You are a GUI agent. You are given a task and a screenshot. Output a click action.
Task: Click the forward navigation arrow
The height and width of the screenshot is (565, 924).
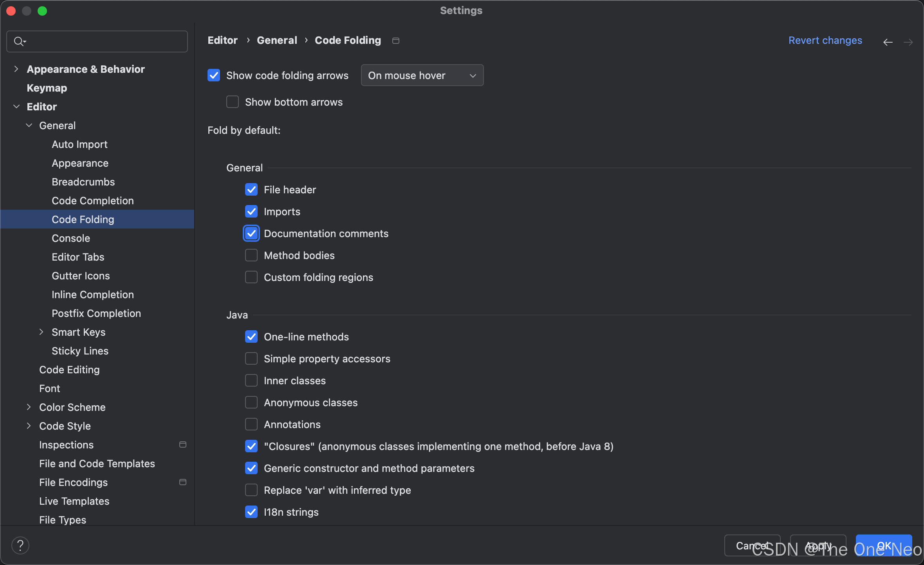[908, 42]
